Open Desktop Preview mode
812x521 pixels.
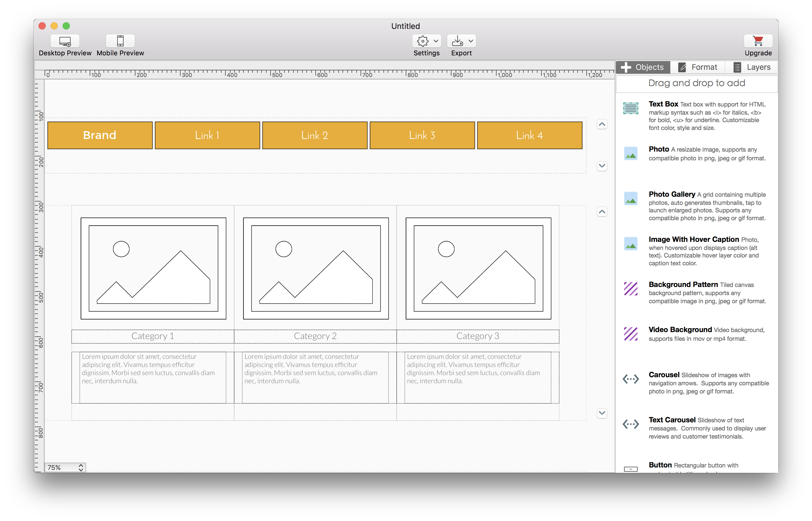[x=65, y=41]
